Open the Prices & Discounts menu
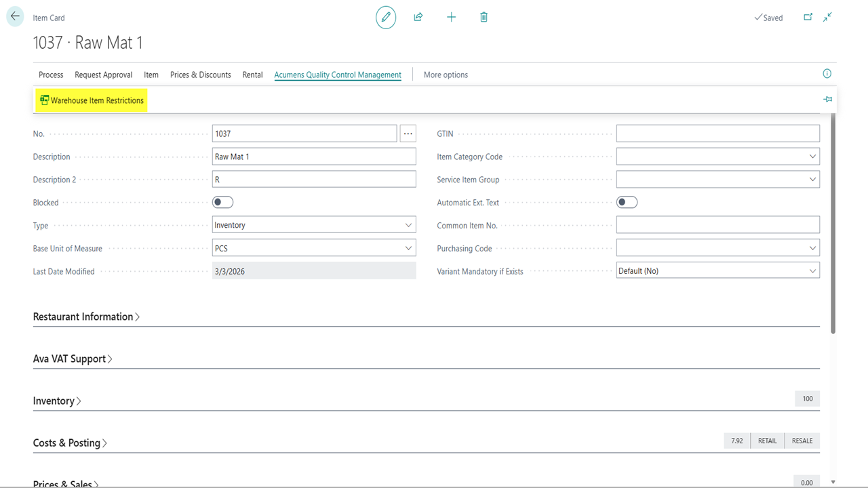Image resolution: width=868 pixels, height=488 pixels. point(200,75)
